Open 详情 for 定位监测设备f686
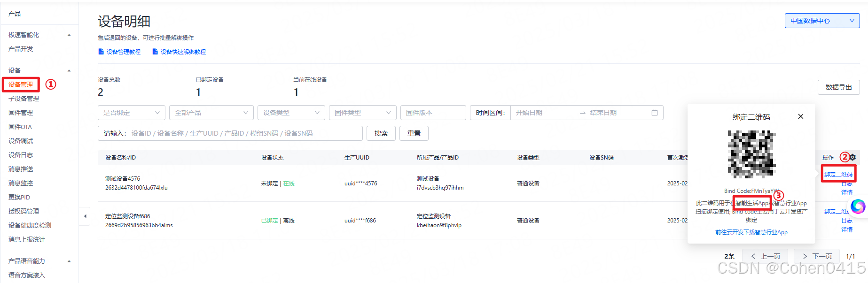Image resolution: width=868 pixels, height=283 pixels. tap(847, 229)
